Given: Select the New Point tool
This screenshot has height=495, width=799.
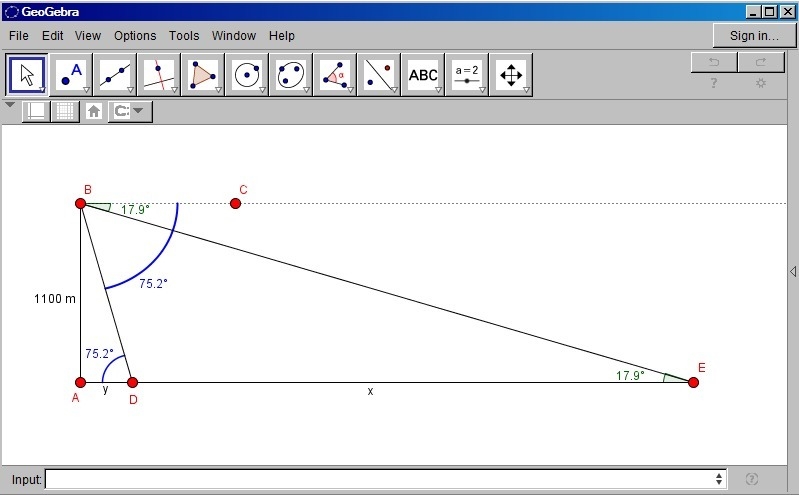Looking at the screenshot, I should click(71, 75).
